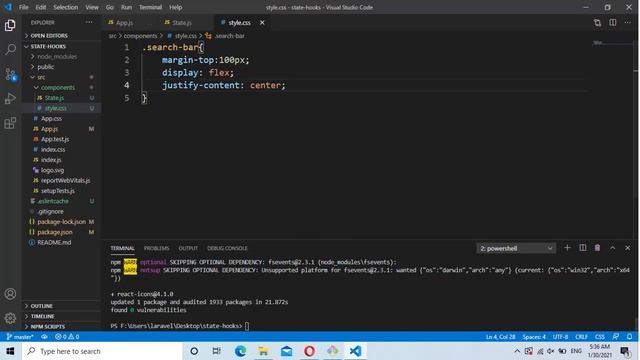Click line 3 display flex code

click(x=198, y=73)
